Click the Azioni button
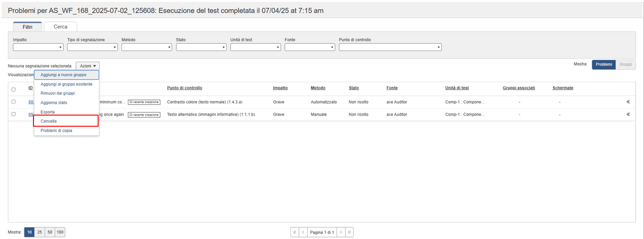This screenshot has height=239, width=644. [x=87, y=66]
